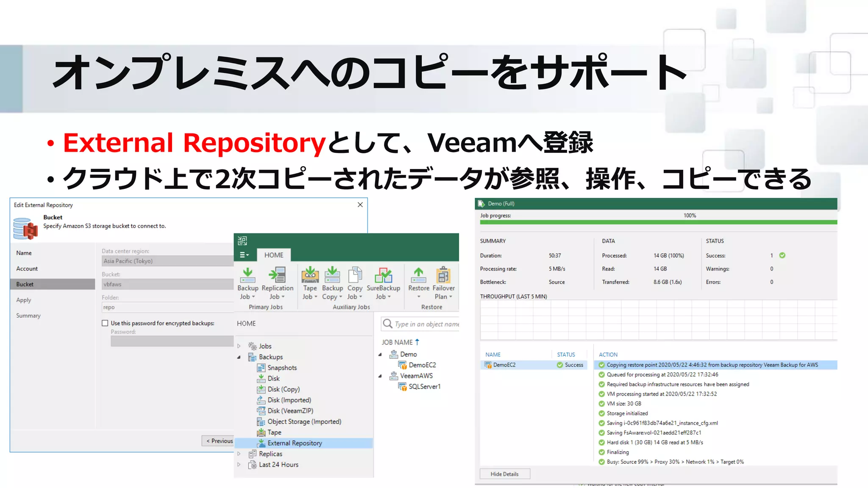
Task: Click the DemoEC2 VM icon in job list
Action: [403, 365]
